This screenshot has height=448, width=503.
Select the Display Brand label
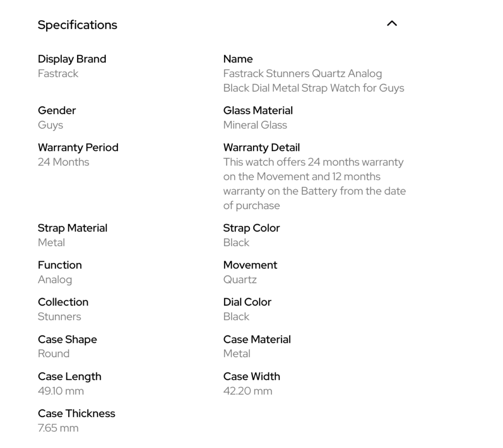coord(72,59)
